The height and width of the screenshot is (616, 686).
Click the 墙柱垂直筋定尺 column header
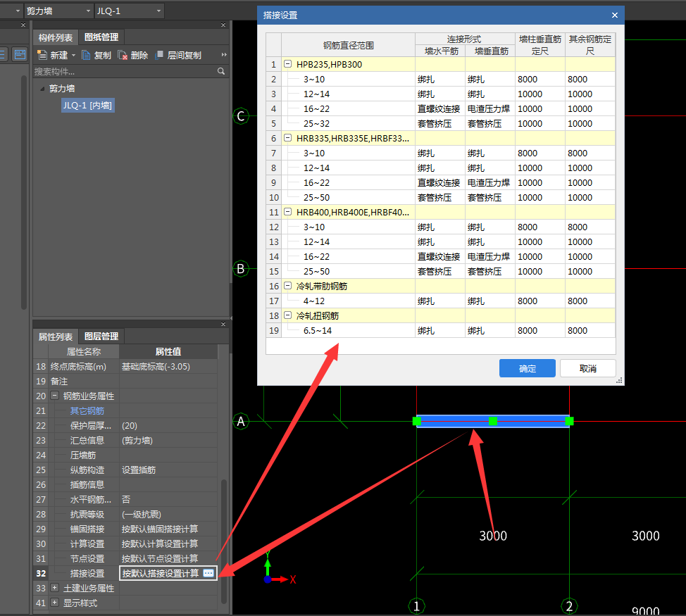coord(540,45)
